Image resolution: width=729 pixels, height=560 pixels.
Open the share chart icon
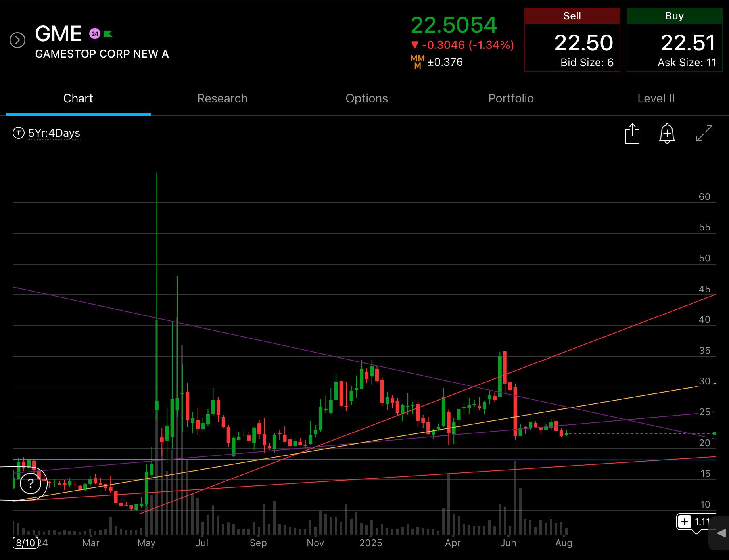pos(632,133)
